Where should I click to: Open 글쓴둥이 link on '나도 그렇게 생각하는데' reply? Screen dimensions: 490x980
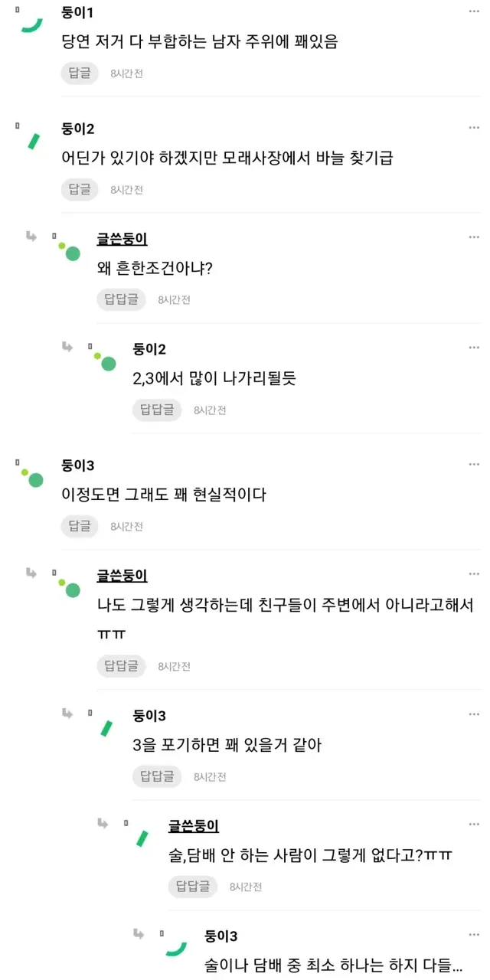[122, 575]
